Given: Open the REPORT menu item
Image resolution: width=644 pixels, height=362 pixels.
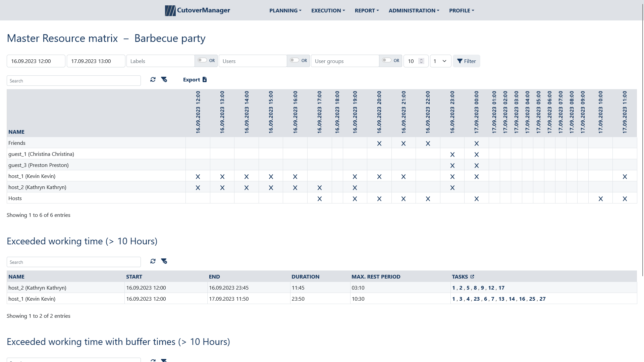Looking at the screenshot, I should coord(366,10).
